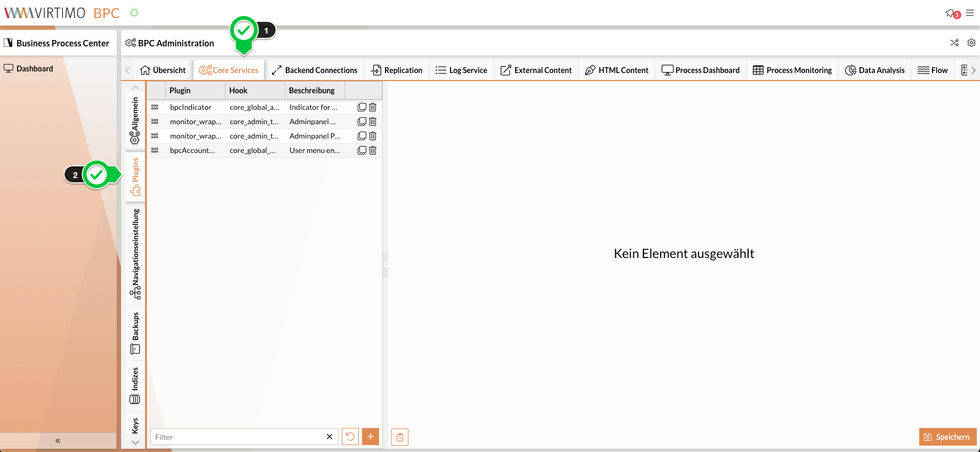The width and height of the screenshot is (980, 452).
Task: Duplicate the bpcAccount plugin entry
Action: click(362, 150)
